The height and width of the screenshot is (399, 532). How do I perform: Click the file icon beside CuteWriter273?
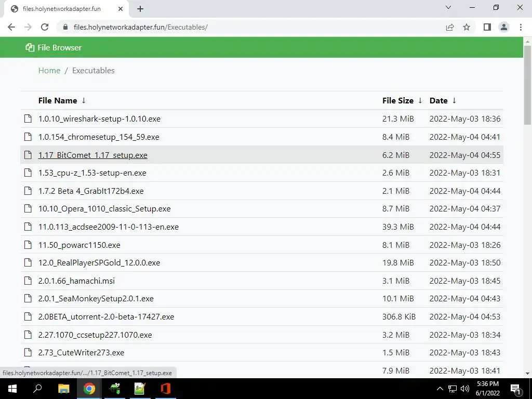pos(28,353)
